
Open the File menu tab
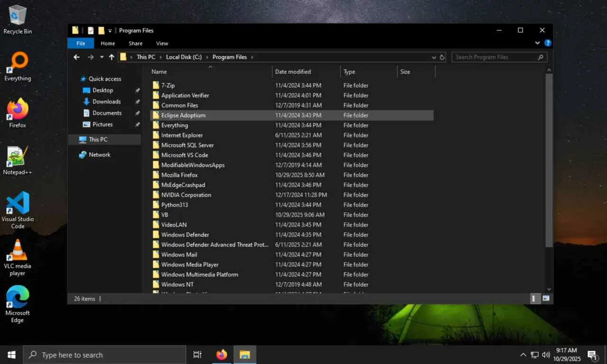pos(81,43)
